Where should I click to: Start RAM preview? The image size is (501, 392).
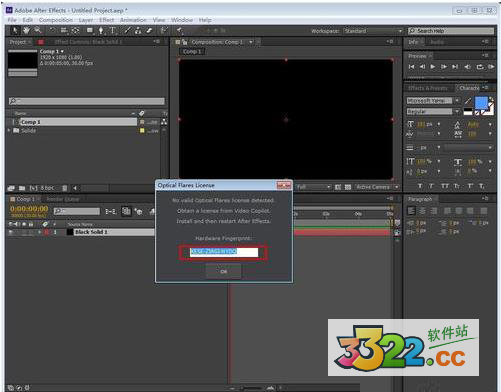tap(491, 67)
